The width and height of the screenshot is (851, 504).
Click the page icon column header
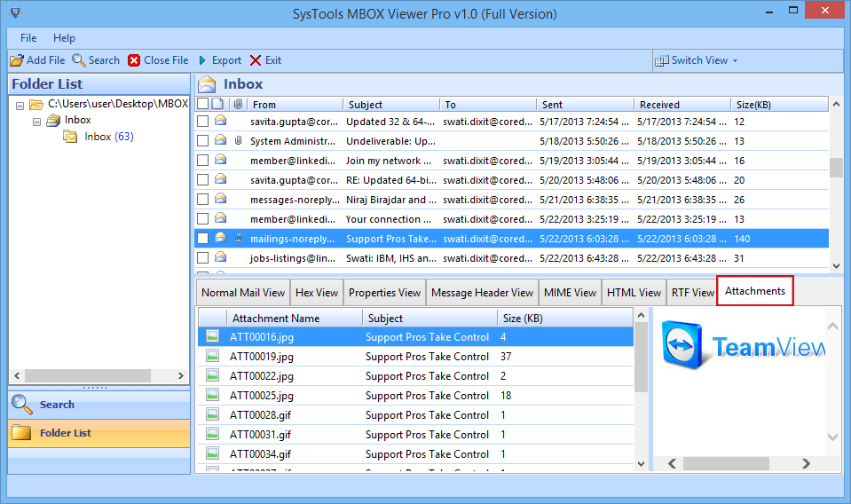(x=217, y=104)
